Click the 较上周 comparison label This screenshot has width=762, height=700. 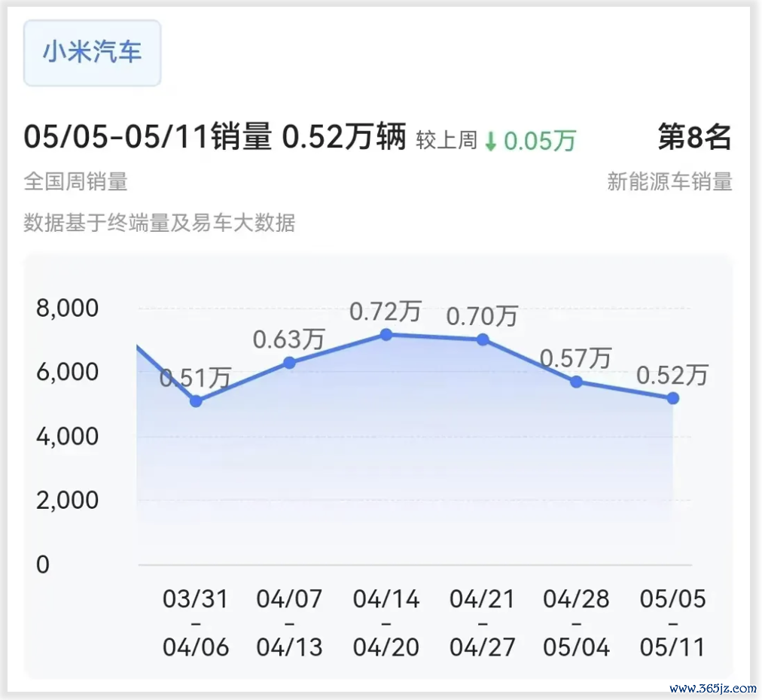point(447,141)
